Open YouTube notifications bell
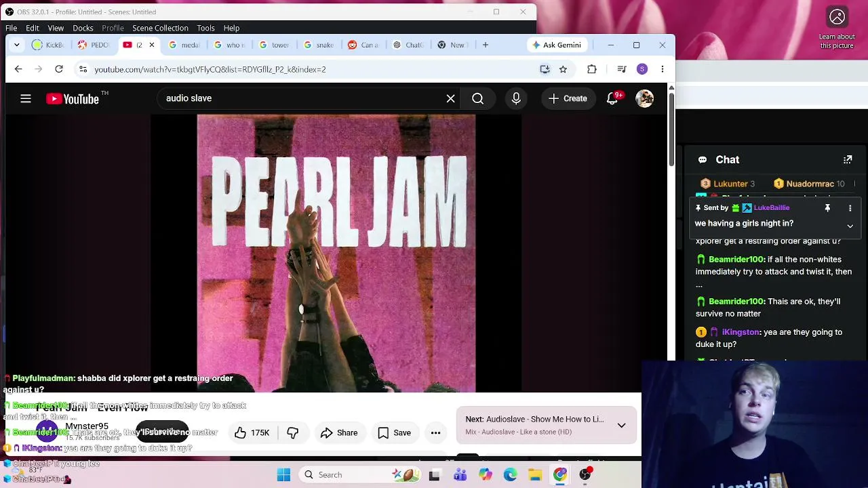This screenshot has width=868, height=488. 612,99
